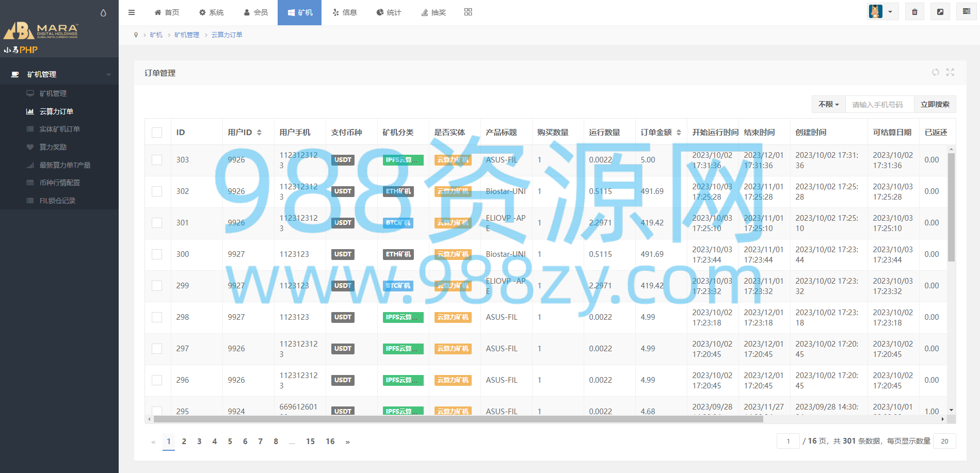Switch to the 会员 top menu tab
This screenshot has width=980, height=473.
pyautogui.click(x=256, y=12)
